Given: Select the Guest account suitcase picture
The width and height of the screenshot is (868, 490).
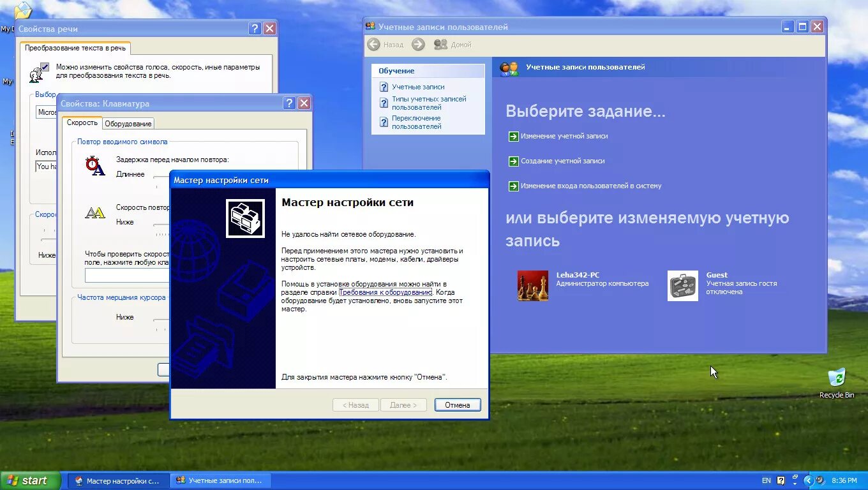Looking at the screenshot, I should coord(683,285).
